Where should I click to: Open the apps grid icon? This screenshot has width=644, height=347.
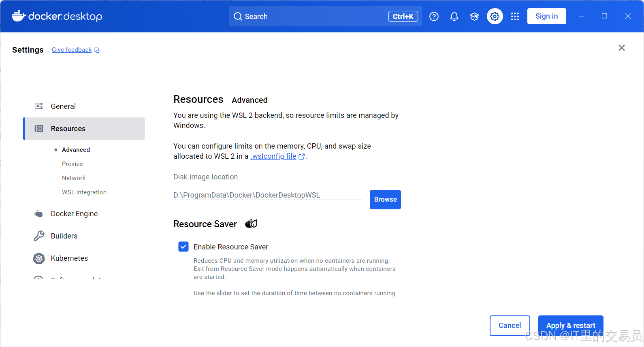(x=515, y=16)
